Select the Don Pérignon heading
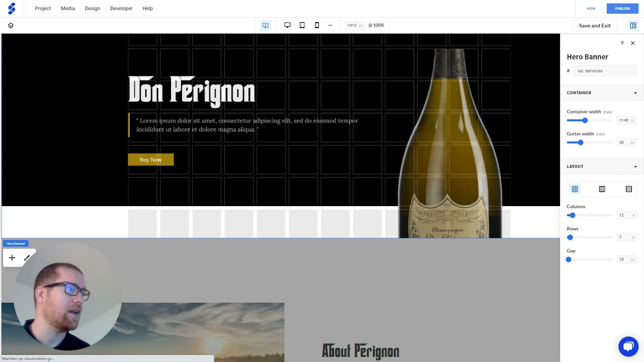 pos(192,92)
